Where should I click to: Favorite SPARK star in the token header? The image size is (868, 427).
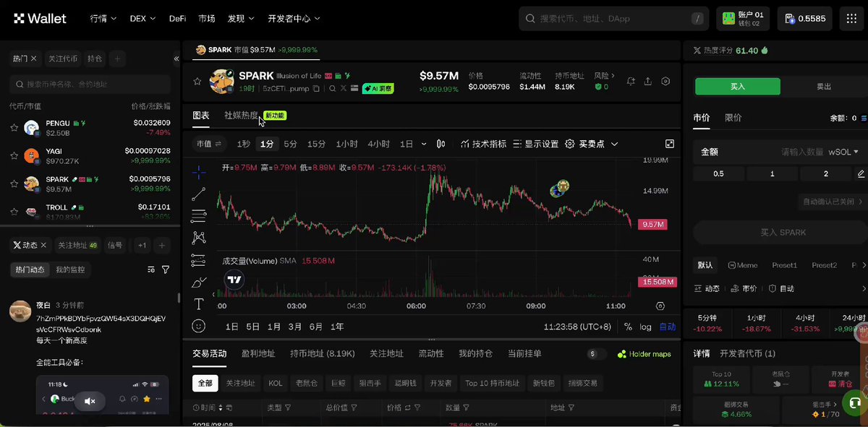(197, 82)
